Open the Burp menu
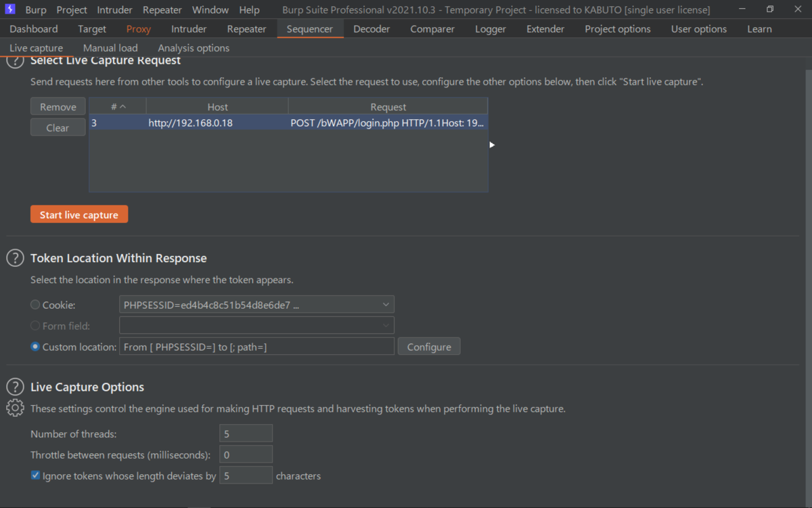 36,10
